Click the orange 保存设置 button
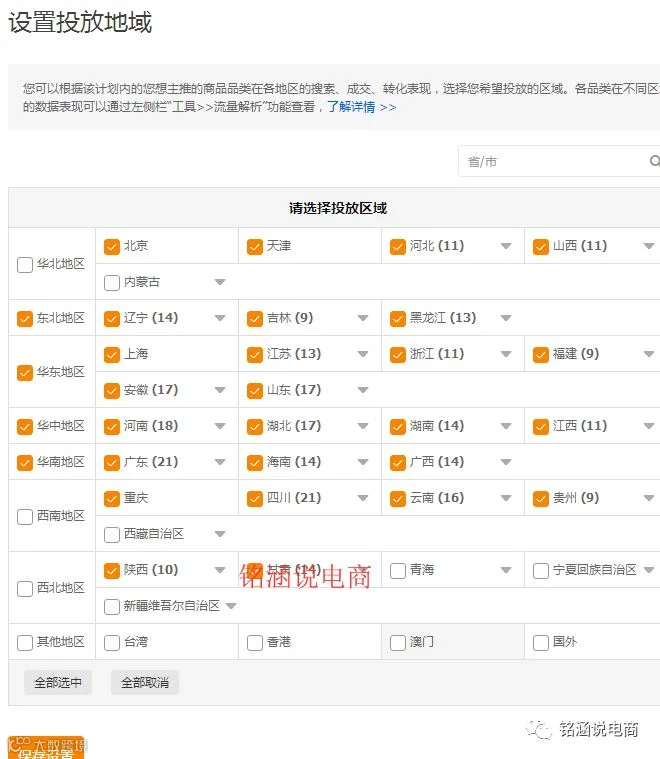 (x=46, y=747)
